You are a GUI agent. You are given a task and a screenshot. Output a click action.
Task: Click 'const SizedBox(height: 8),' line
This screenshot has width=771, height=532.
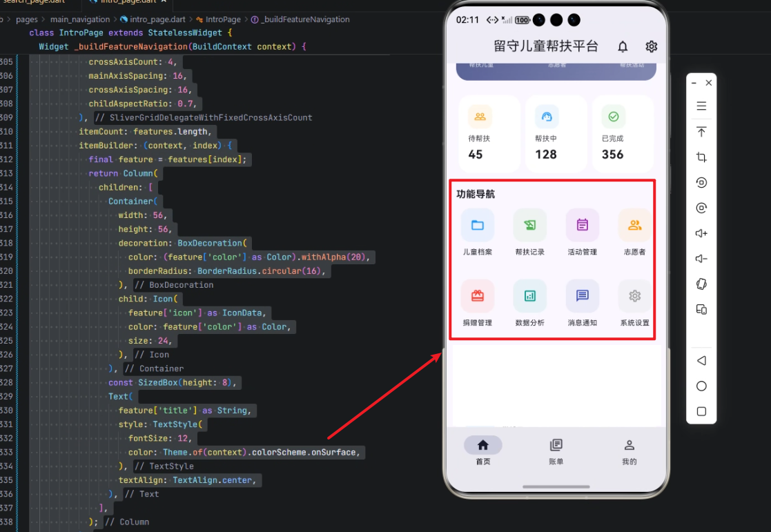coord(172,382)
